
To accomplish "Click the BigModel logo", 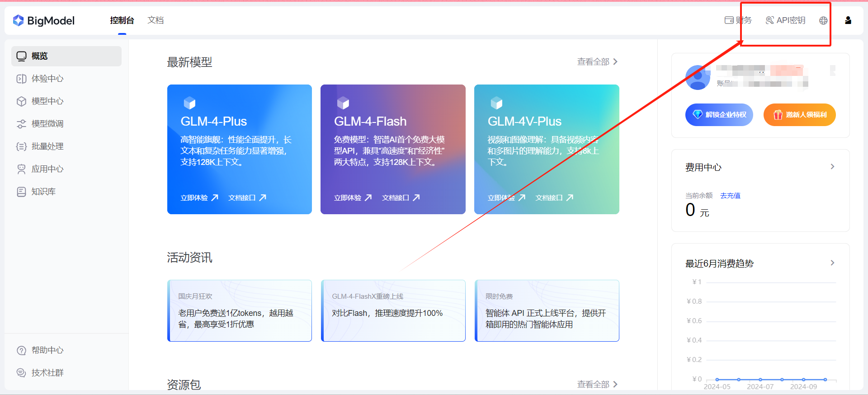I will (x=44, y=20).
